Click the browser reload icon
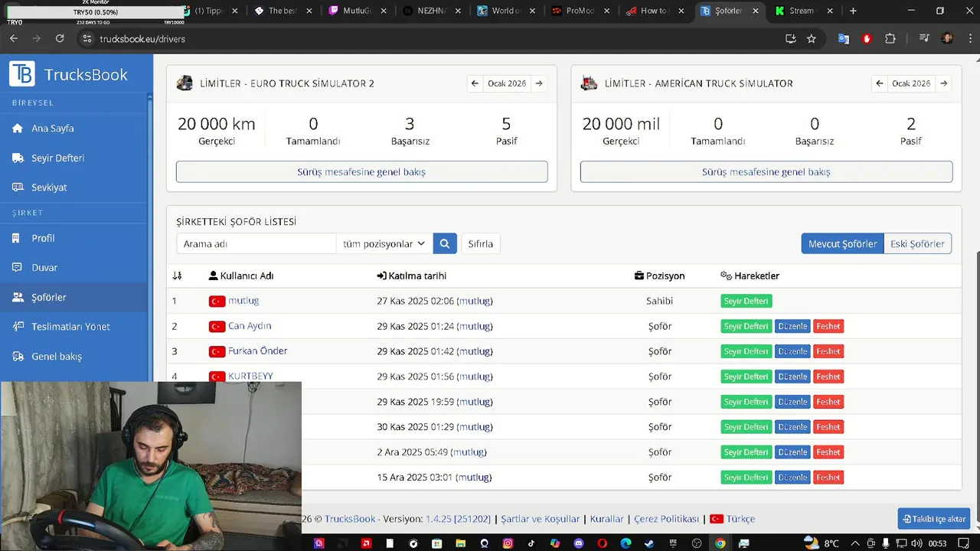This screenshot has width=980, height=551. (60, 38)
